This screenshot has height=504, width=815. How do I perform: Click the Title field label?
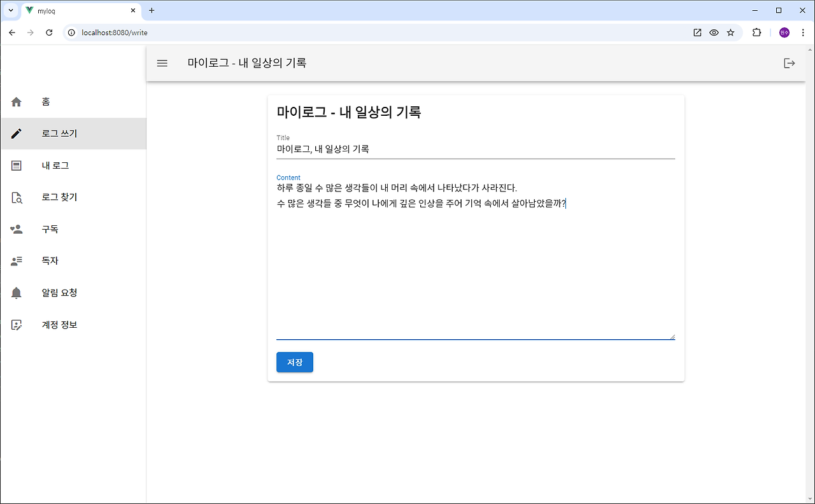[x=283, y=137]
